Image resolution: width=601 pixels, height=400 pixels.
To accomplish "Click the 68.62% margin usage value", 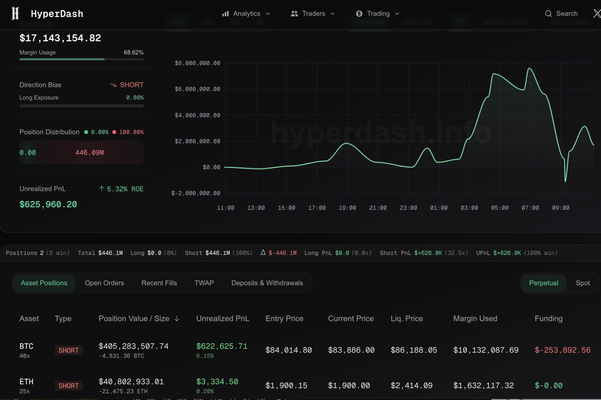I will click(133, 52).
